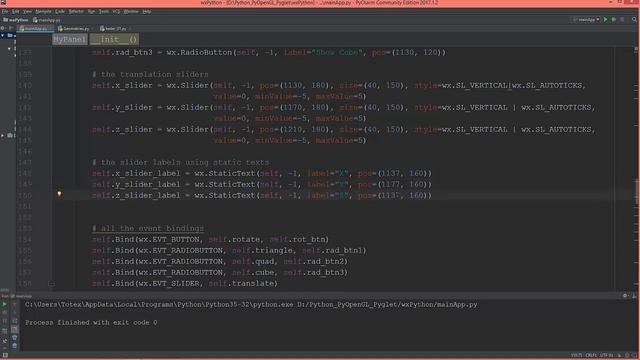
Task: Open the Edit menu
Action: point(16,11)
